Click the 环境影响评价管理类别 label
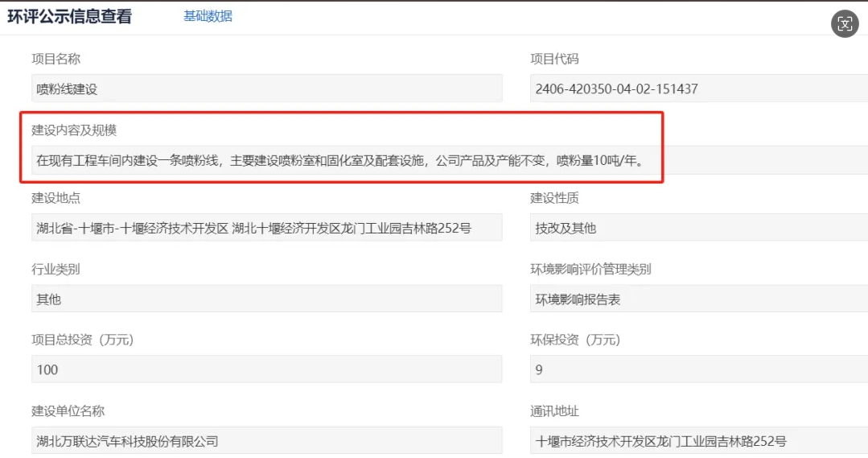 pyautogui.click(x=590, y=270)
